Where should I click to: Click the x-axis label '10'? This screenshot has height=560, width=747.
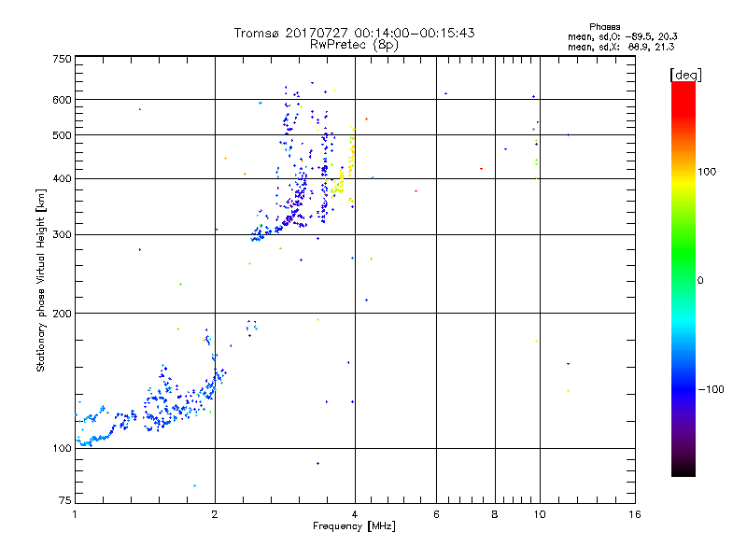tap(540, 514)
